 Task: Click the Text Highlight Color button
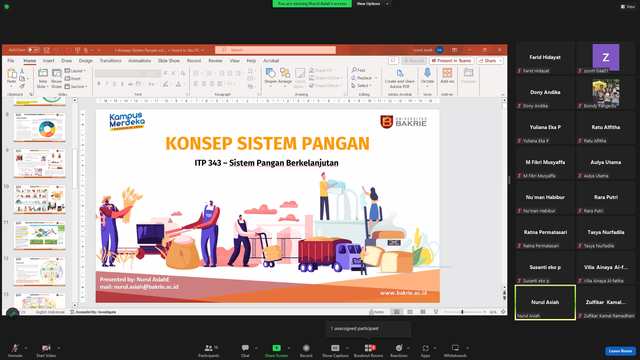[x=166, y=84]
